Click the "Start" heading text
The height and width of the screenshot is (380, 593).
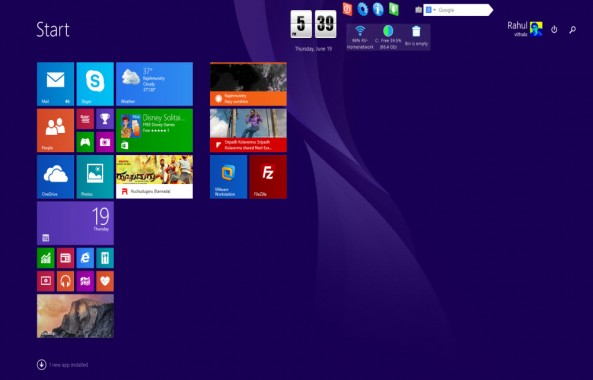(x=53, y=29)
